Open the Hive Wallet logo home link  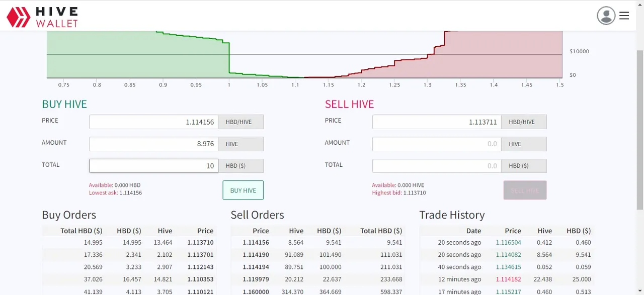(x=42, y=16)
